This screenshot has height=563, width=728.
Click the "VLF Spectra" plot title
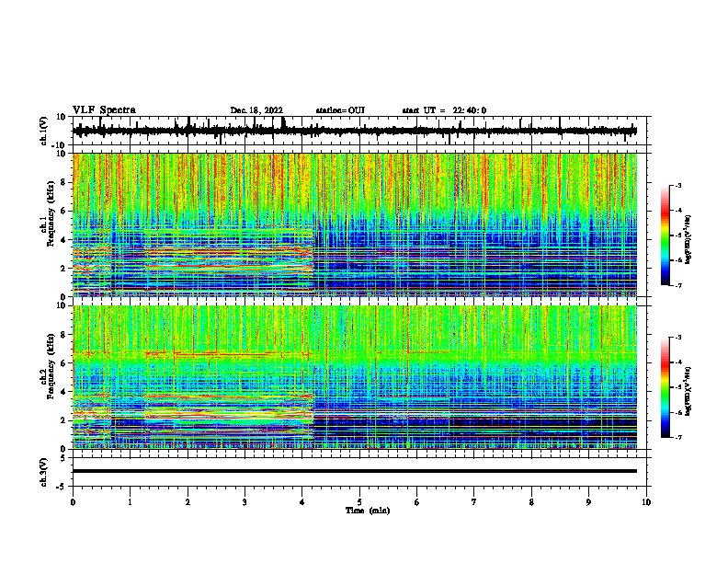(x=105, y=110)
